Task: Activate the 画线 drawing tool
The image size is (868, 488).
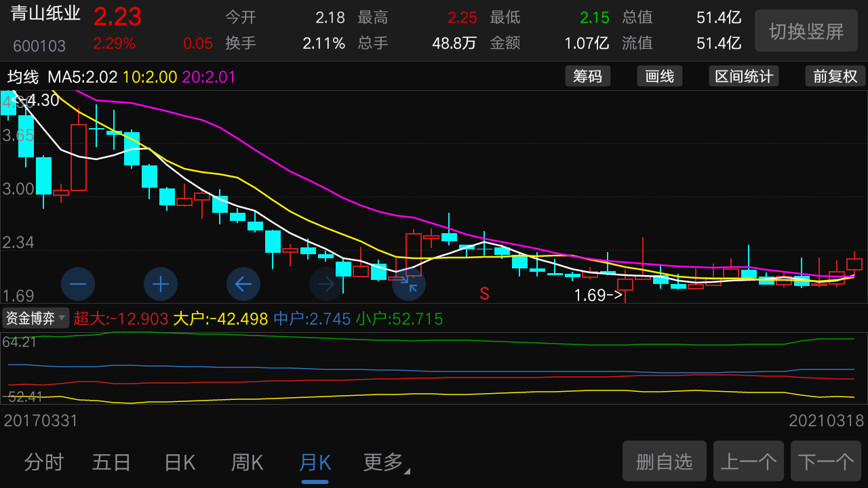Action: click(660, 76)
